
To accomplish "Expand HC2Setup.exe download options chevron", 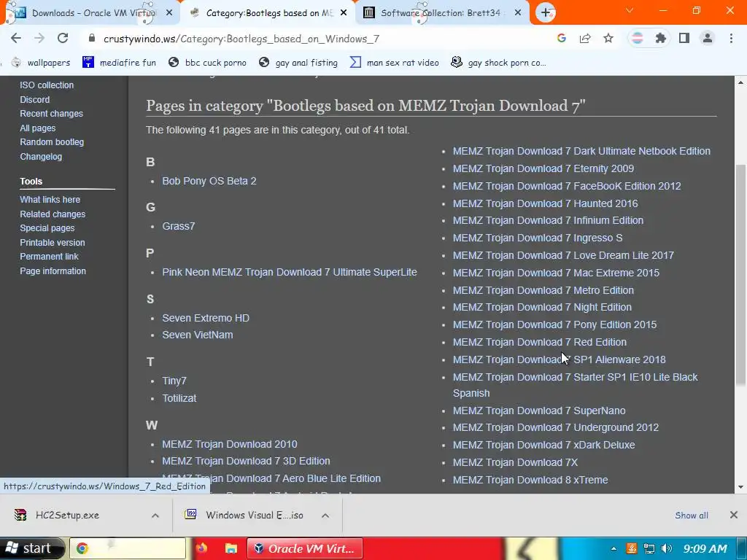I will 155,516.
